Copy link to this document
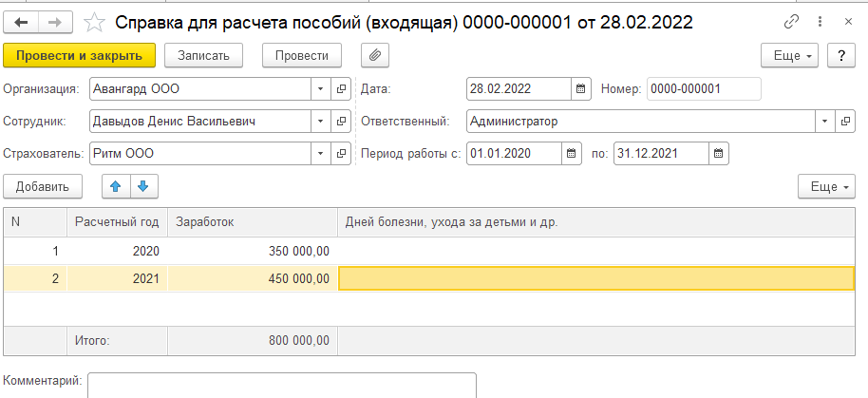The height and width of the screenshot is (398, 868). tap(791, 21)
